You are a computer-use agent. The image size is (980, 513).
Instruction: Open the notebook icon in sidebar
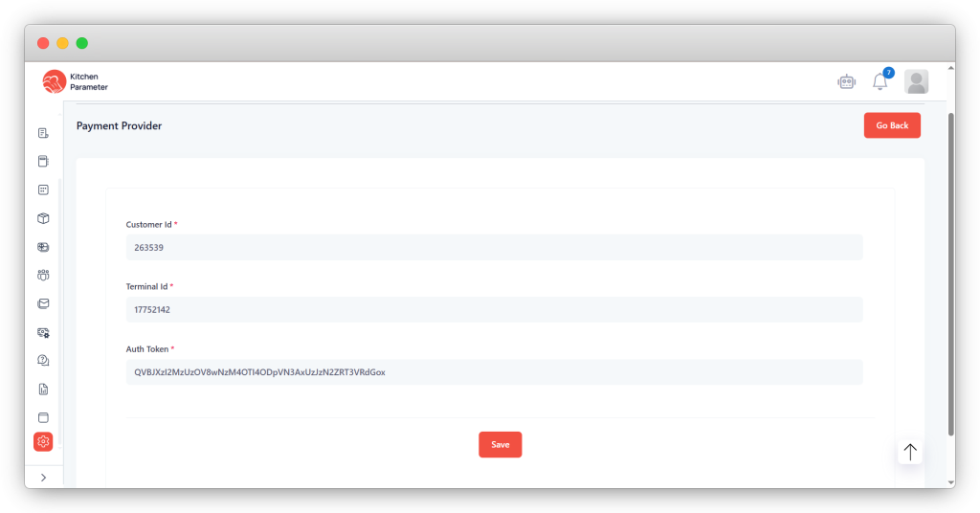43,161
